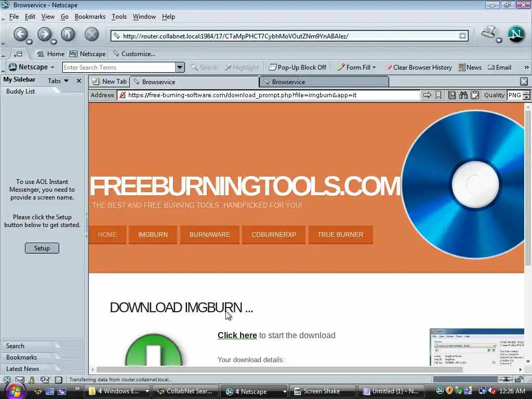Open the Tools menu
This screenshot has width=532, height=399.
click(119, 17)
